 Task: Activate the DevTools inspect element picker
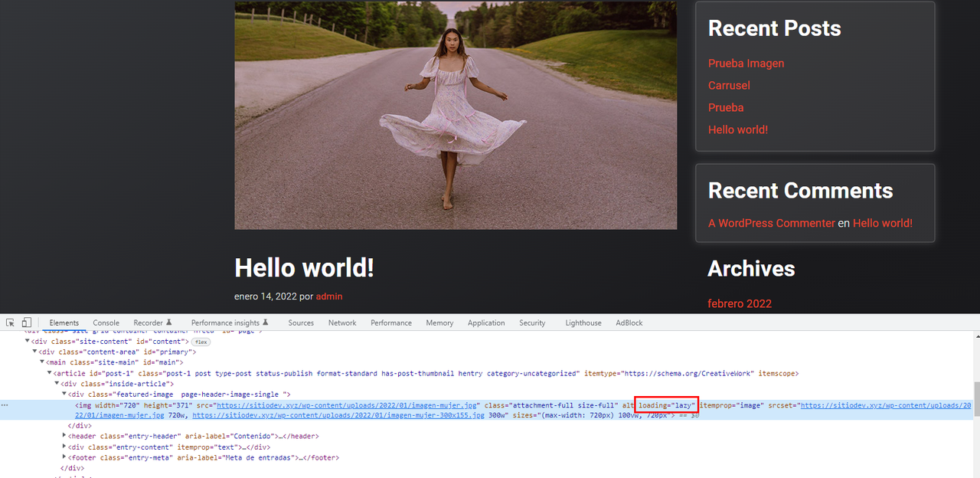pos(10,322)
